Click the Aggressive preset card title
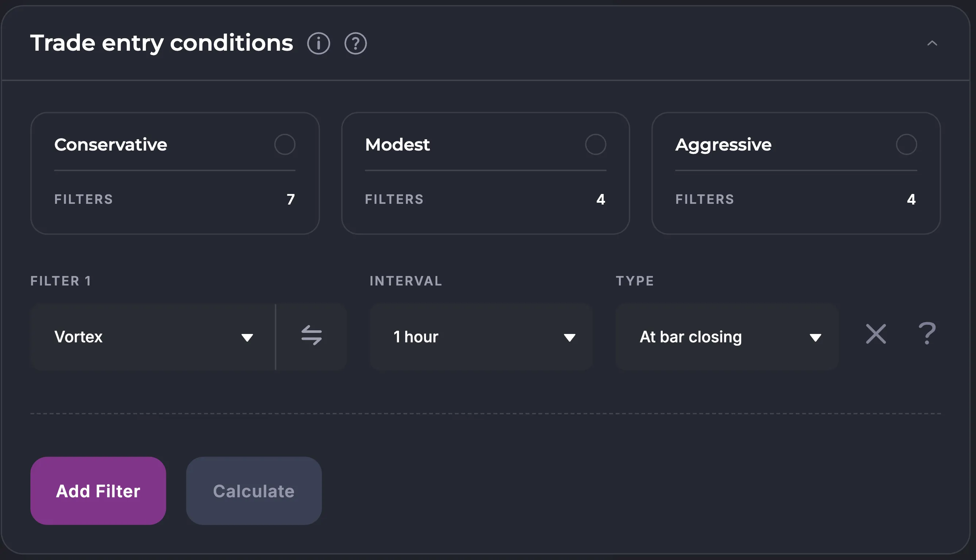This screenshot has width=976, height=560. click(723, 145)
